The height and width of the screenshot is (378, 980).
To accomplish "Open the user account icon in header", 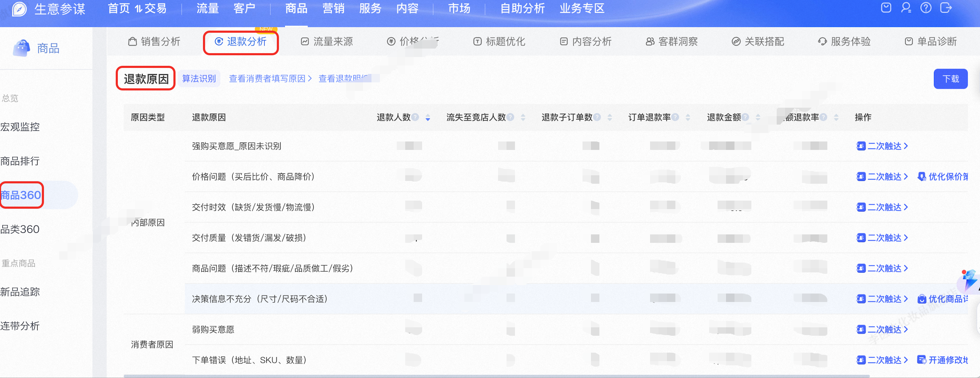I will [906, 8].
